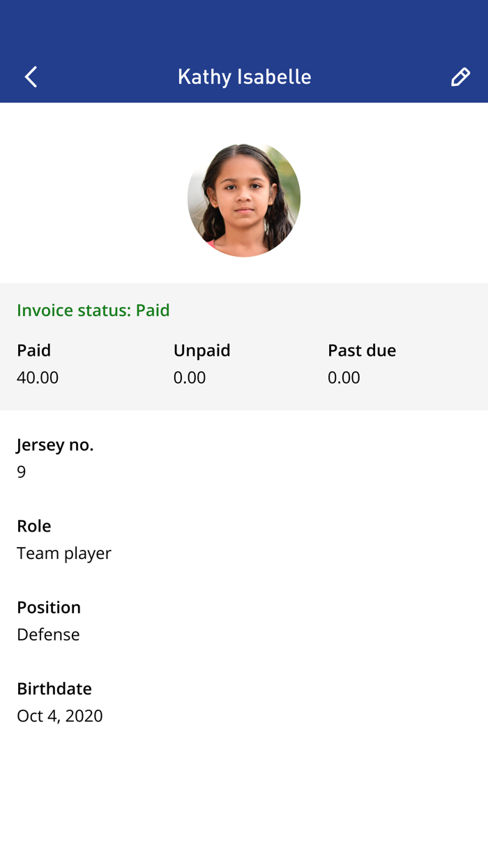Screen dimensions: 488x868
Task: Select the jersey number 9 value
Action: click(22, 472)
